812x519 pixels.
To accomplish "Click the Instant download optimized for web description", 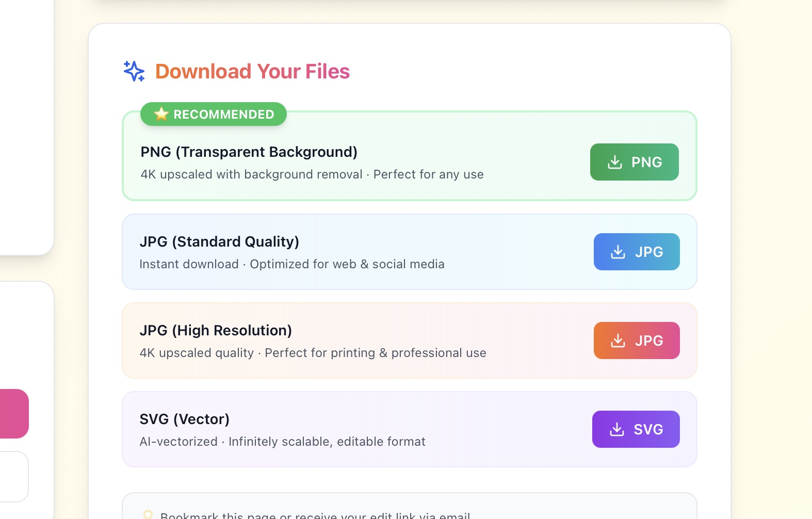I will (x=292, y=264).
